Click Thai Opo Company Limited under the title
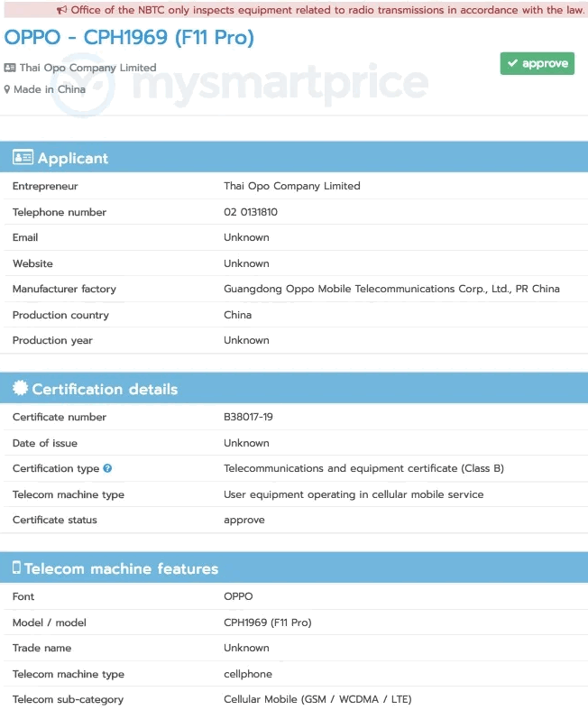 click(x=87, y=68)
